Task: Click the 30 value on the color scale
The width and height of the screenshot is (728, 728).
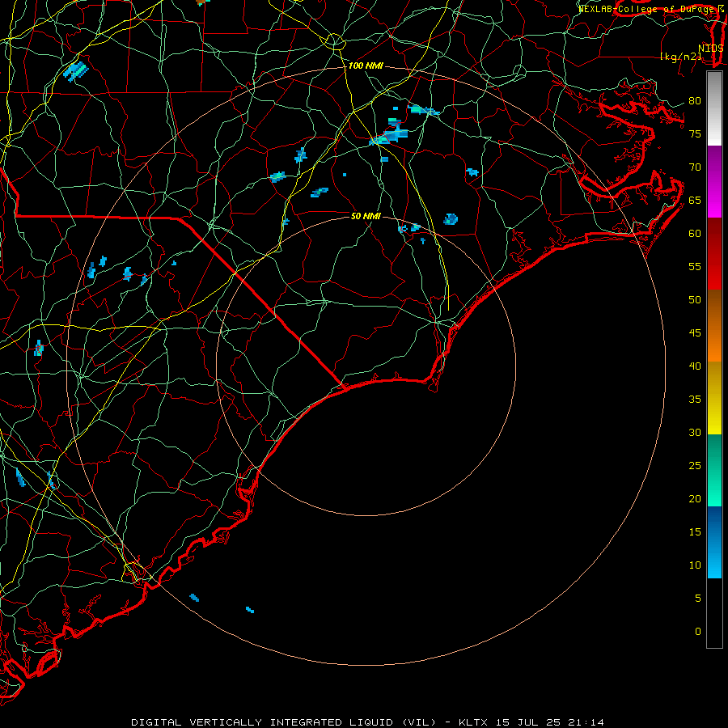Action: click(695, 432)
